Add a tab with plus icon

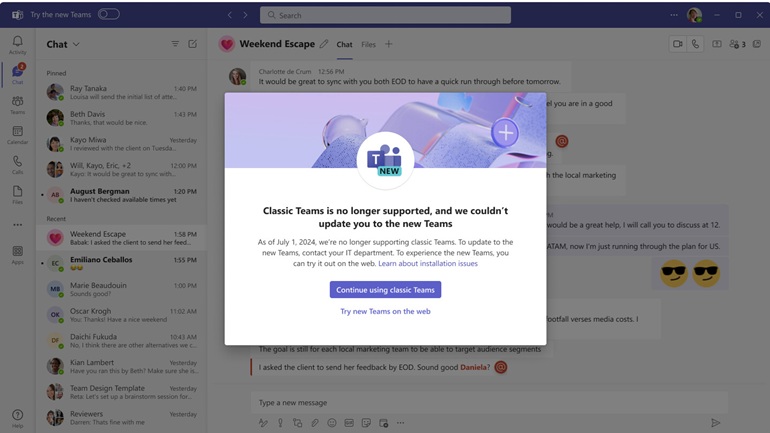388,44
